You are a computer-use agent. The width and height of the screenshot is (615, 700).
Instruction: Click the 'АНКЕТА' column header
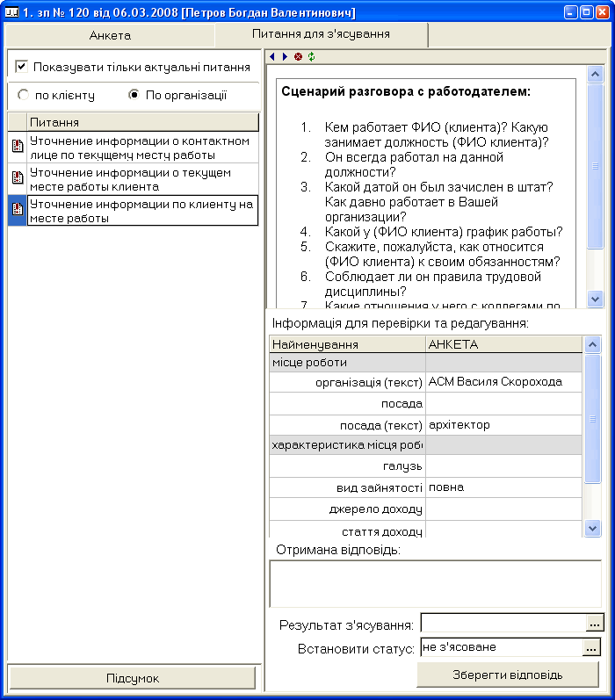(x=503, y=344)
